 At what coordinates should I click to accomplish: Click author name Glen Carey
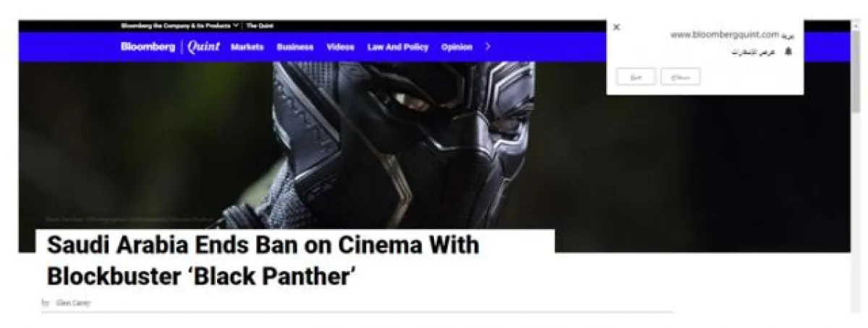(x=73, y=303)
